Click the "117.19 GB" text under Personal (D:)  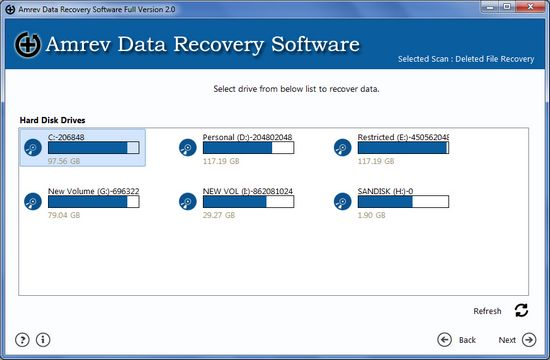point(221,161)
